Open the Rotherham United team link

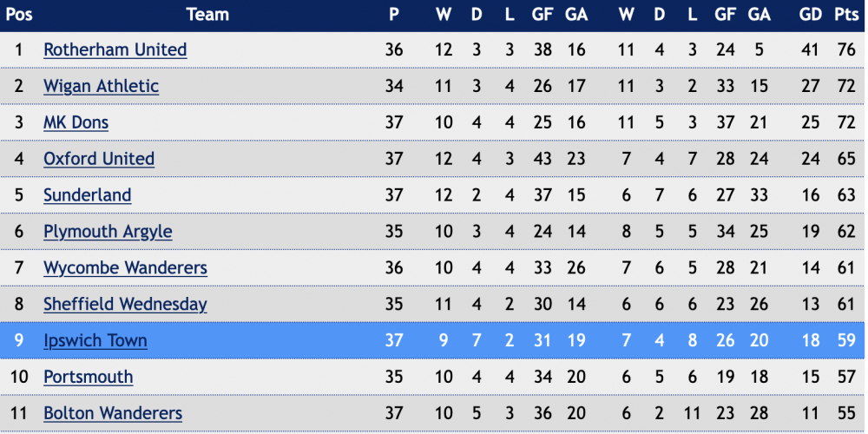115,49
